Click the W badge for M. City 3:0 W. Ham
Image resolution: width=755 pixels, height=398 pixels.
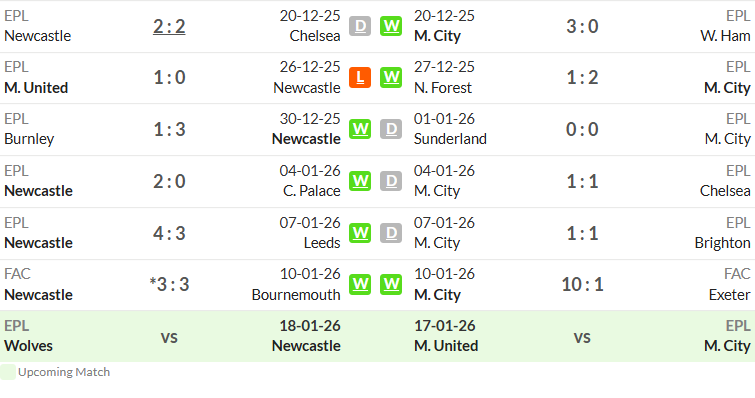pos(391,26)
